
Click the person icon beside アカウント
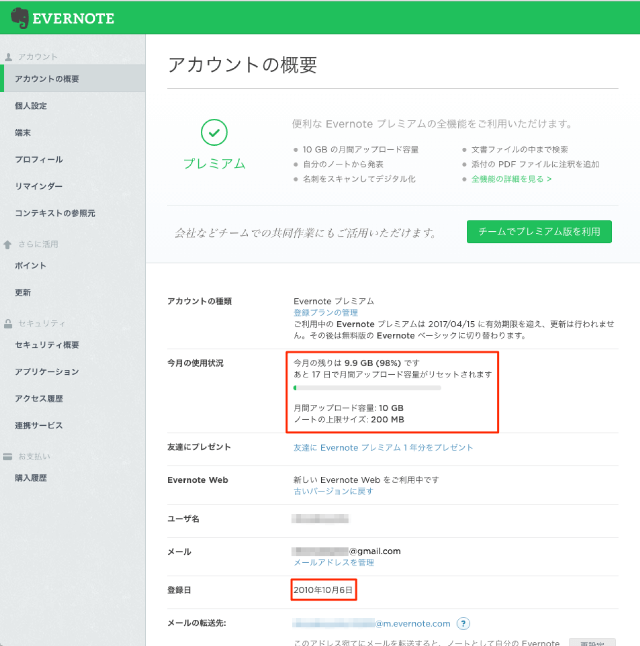[8, 57]
